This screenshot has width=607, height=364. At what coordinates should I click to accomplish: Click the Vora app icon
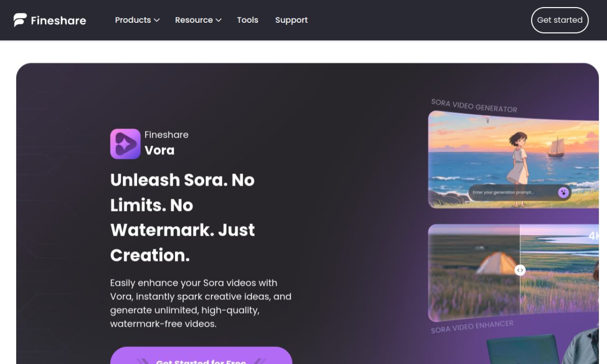point(125,144)
